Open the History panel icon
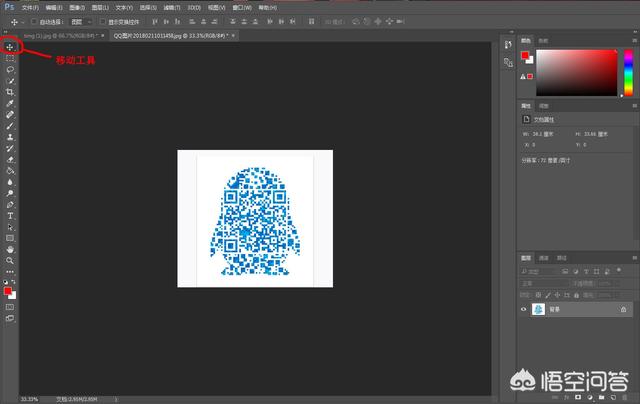The image size is (640, 404). pos(508,44)
